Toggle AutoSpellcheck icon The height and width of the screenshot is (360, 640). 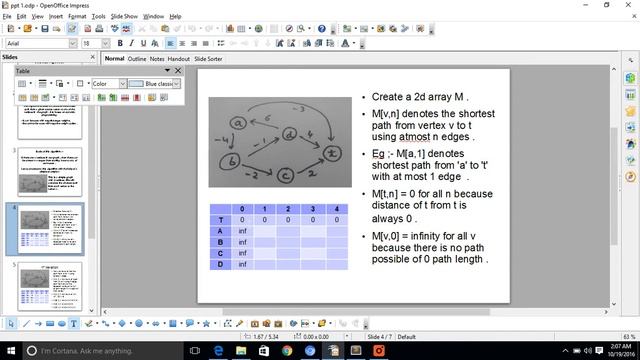click(x=126, y=29)
